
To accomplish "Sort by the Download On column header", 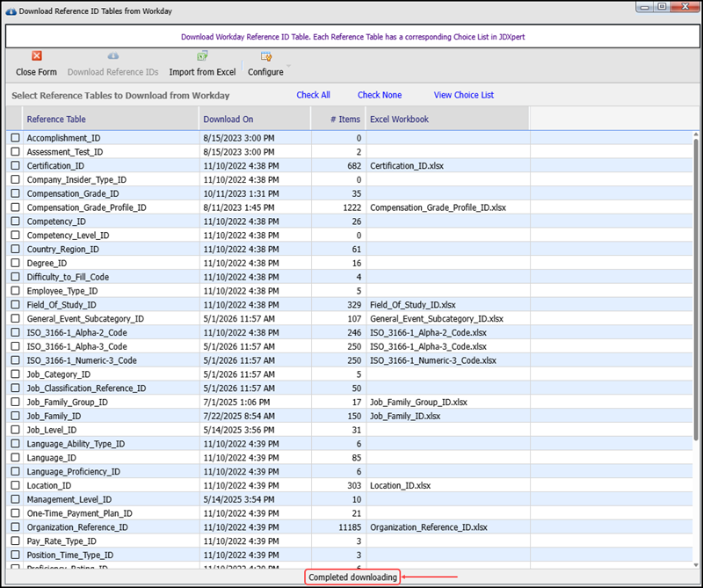I will pos(255,120).
